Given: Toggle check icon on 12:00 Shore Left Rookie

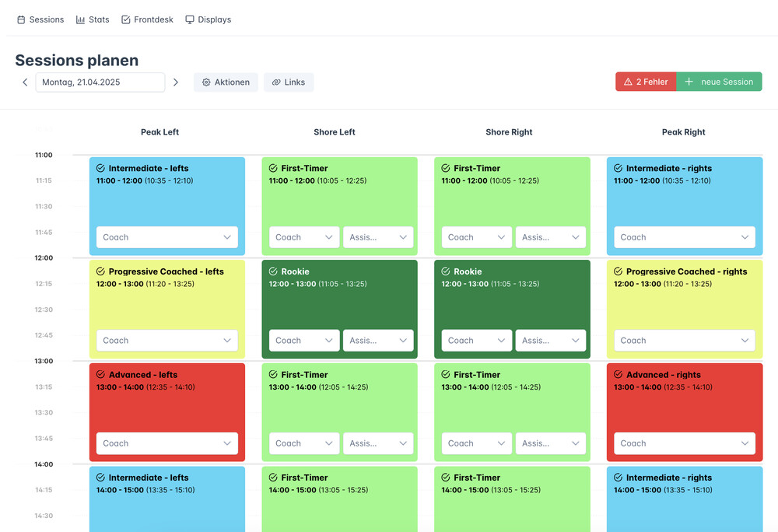Looking at the screenshot, I should [273, 271].
